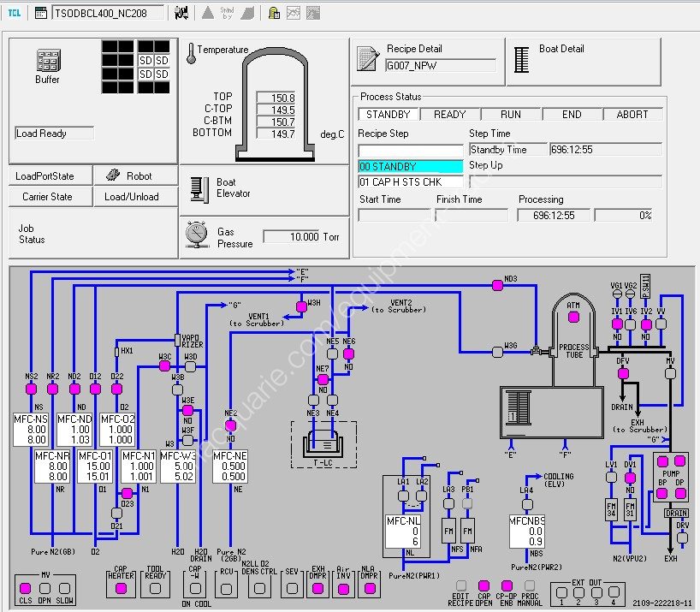The image size is (700, 612).
Task: Click the TOP temperature value 150.8
Action: tap(276, 98)
